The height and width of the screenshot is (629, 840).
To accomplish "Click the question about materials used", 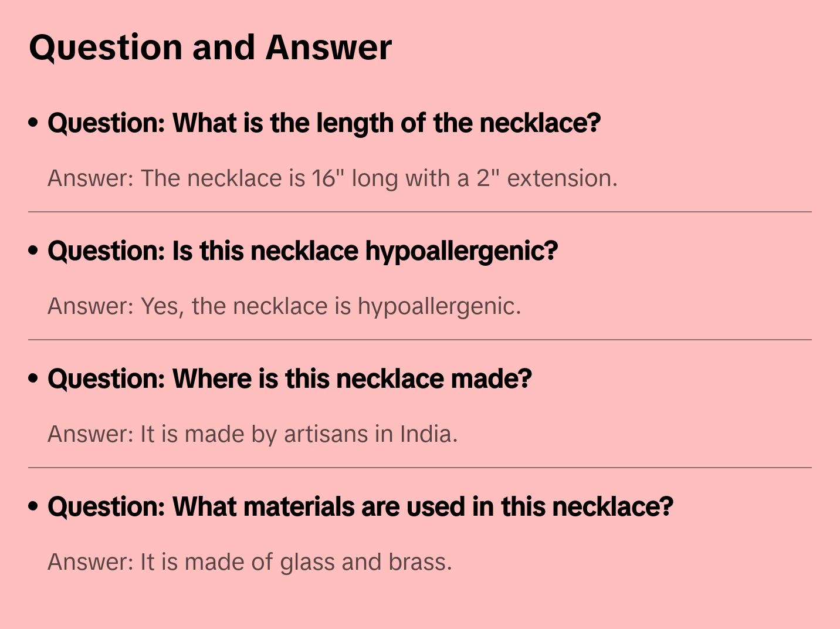I will coord(360,507).
